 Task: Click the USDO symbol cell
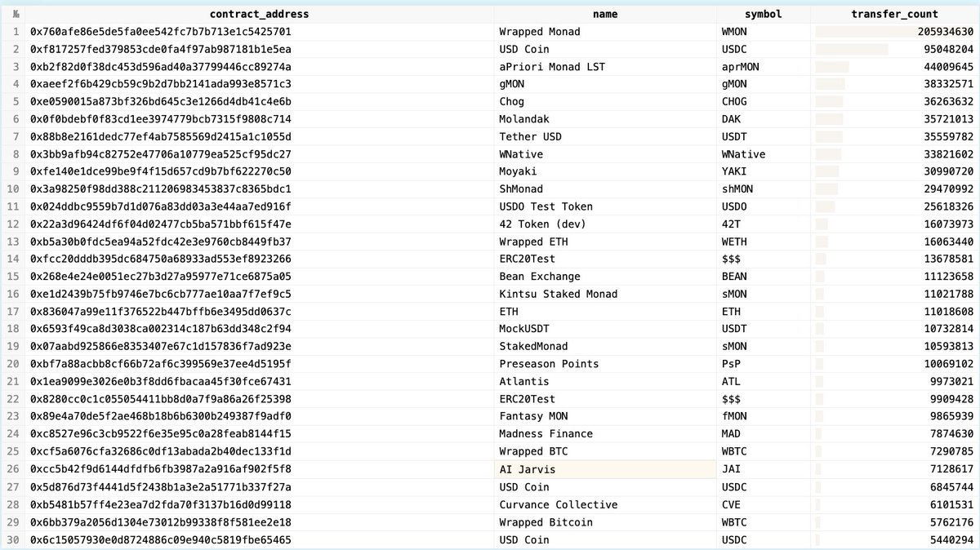pos(764,206)
